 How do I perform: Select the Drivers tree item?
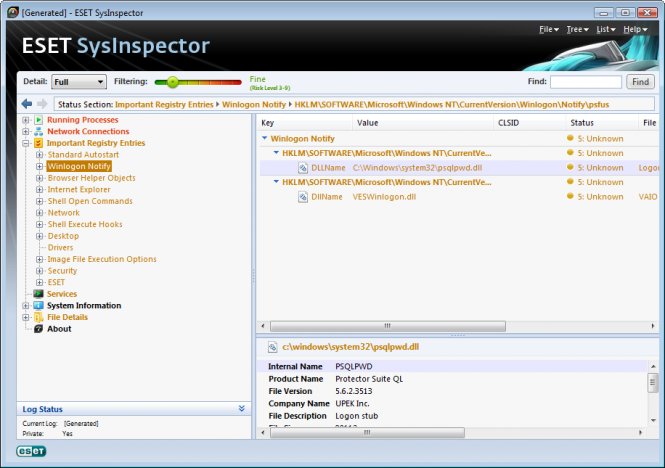point(60,248)
